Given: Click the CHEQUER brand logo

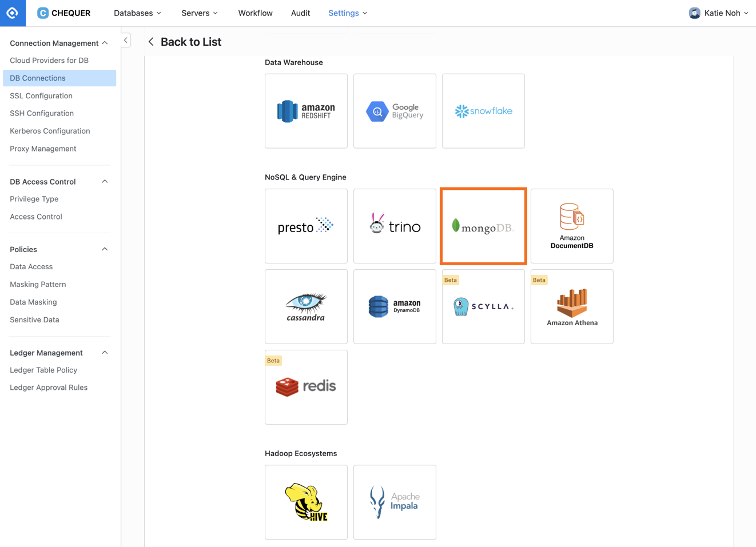Looking at the screenshot, I should pyautogui.click(x=63, y=13).
